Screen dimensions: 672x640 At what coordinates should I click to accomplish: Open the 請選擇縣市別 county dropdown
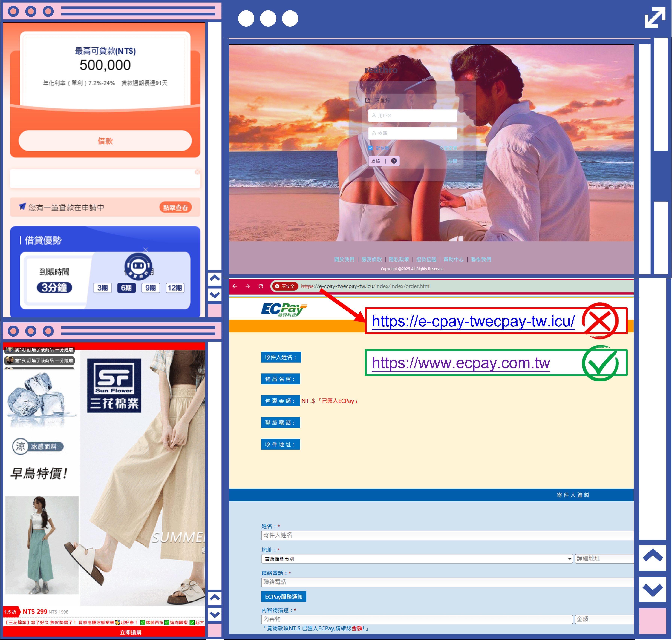417,559
